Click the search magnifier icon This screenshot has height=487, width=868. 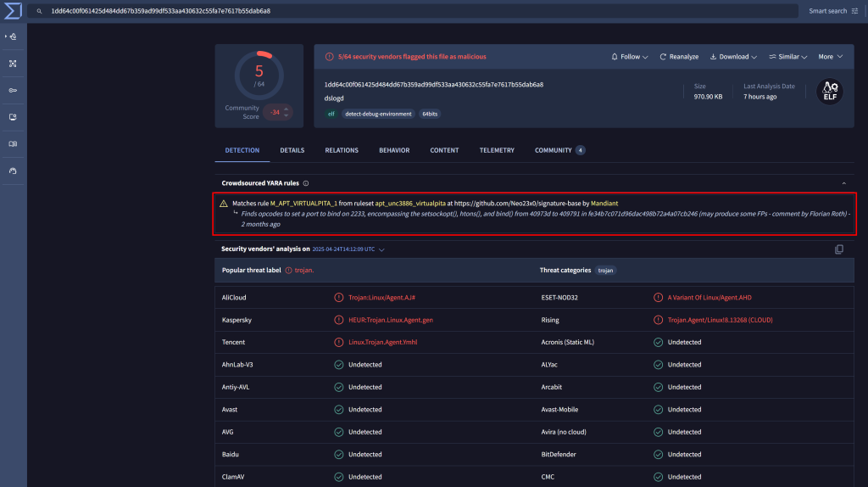point(39,11)
